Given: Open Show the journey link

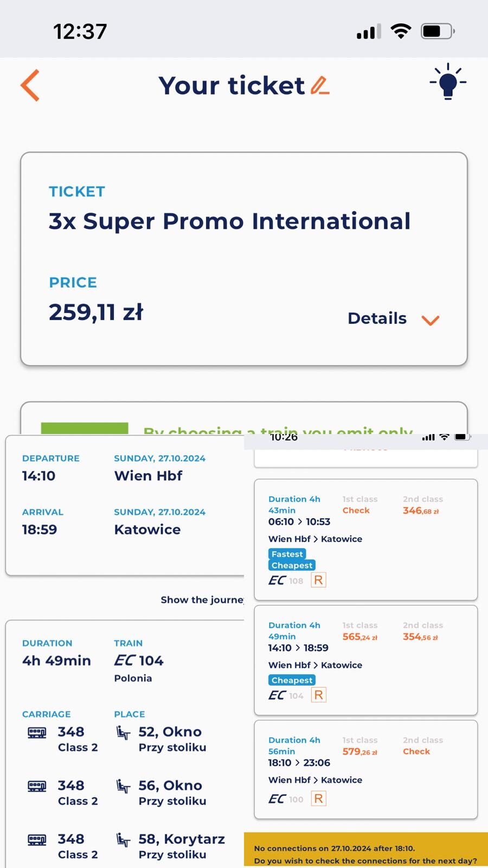Looking at the screenshot, I should [202, 599].
